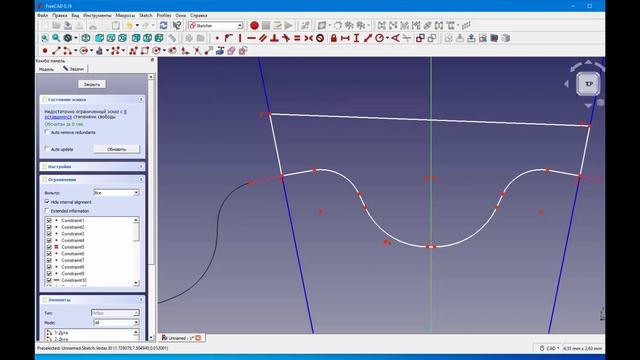Click the Fit All zoom icon

[x=44, y=38]
